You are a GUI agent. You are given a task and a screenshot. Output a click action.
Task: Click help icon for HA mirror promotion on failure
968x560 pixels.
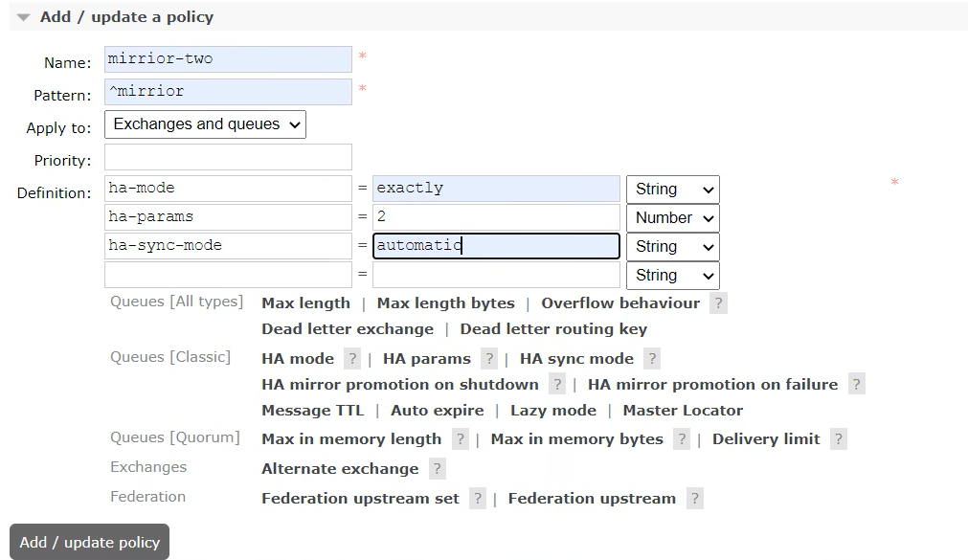tap(856, 385)
